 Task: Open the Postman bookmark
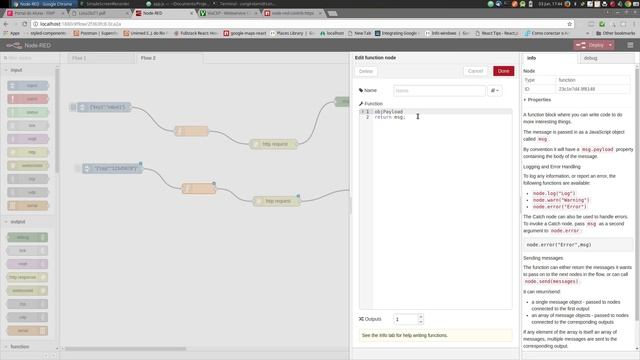click(95, 33)
